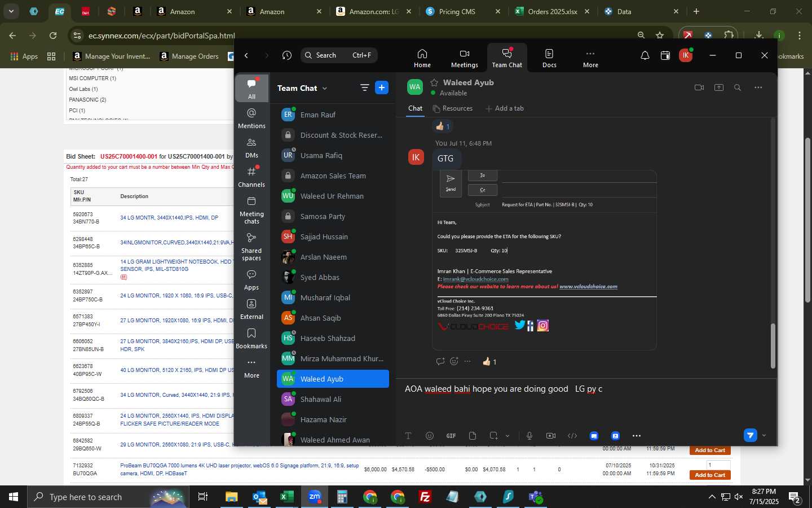
Task: Filter Team Chat list
Action: pyautogui.click(x=364, y=87)
